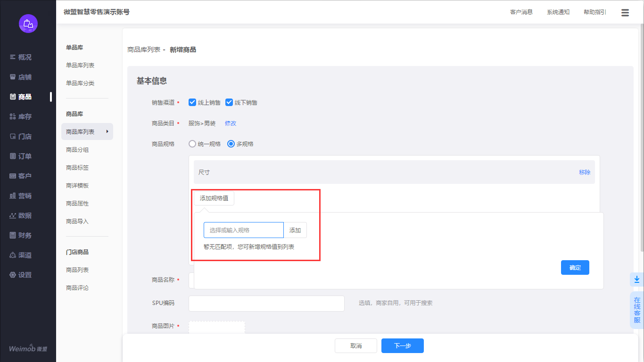Click 微盟智慧零售演示账号 title

97,12
